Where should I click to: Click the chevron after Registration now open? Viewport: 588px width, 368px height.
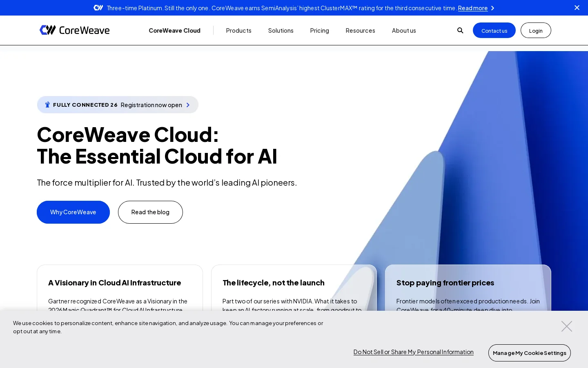pos(188,105)
